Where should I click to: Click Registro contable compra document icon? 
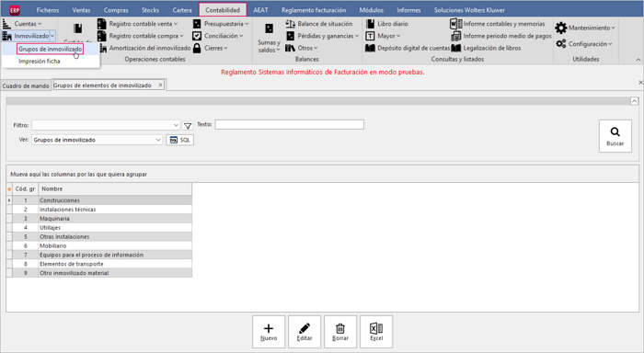(x=102, y=36)
